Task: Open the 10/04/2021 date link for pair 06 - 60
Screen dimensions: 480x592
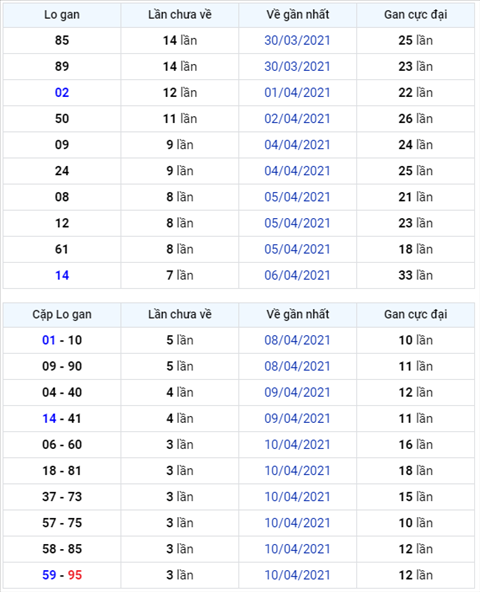Action: [x=297, y=444]
